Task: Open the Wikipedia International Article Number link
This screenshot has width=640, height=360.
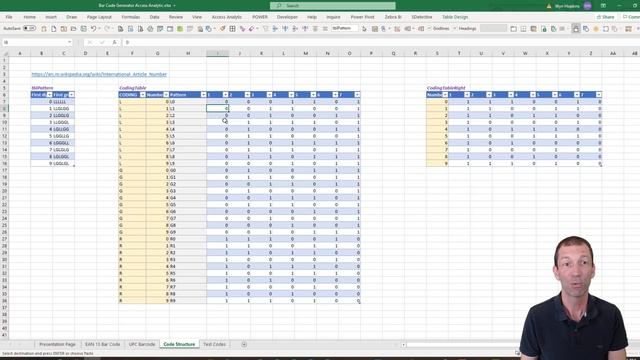Action: 99,74
